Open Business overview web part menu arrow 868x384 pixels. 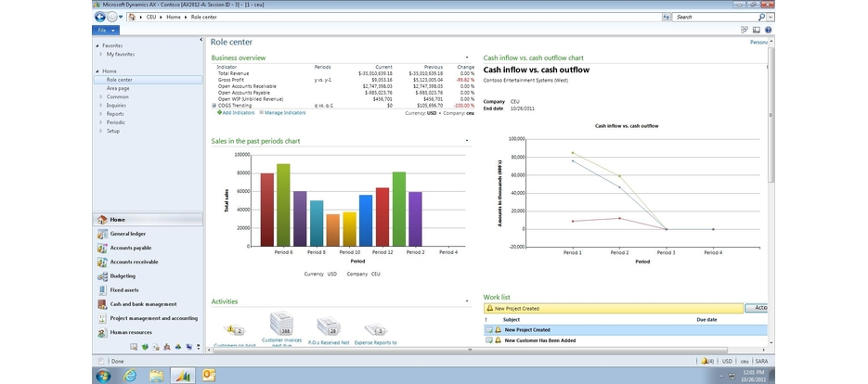[467, 57]
